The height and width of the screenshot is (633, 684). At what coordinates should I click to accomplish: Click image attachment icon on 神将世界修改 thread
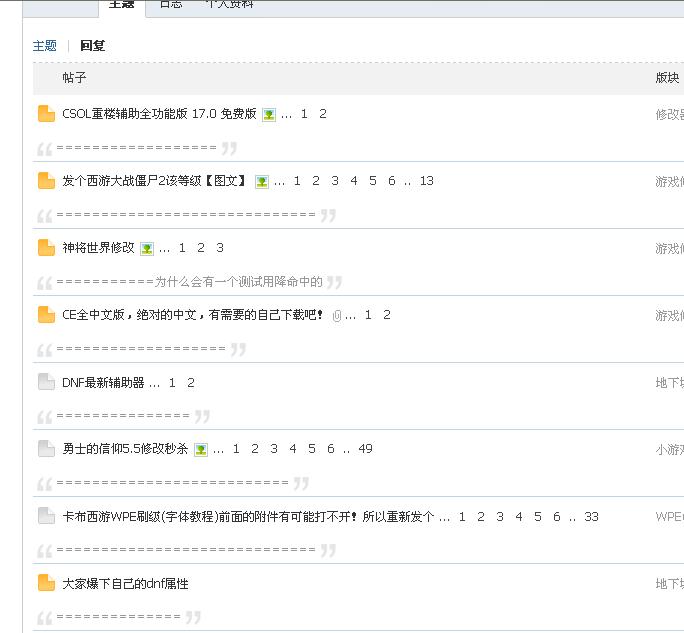[x=147, y=249]
